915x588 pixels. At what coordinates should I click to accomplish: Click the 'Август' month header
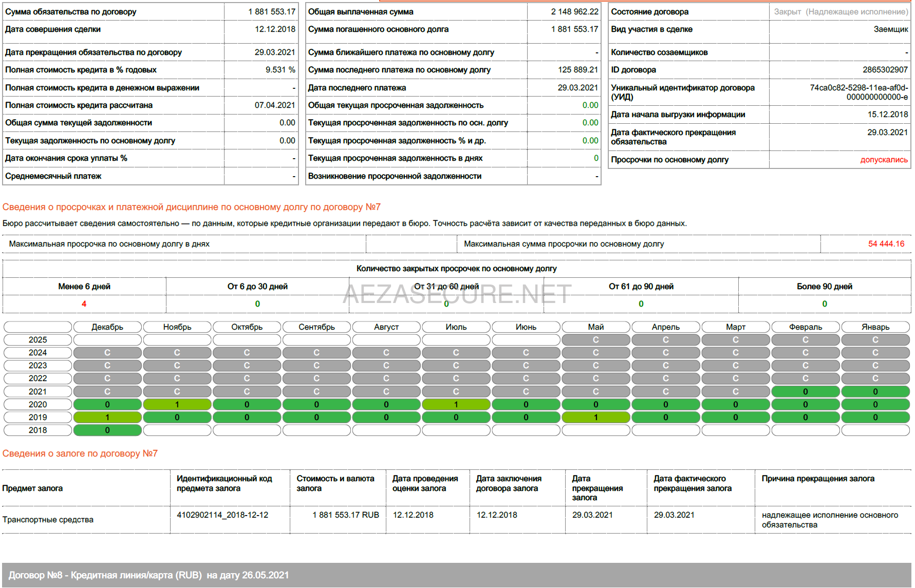(x=386, y=327)
